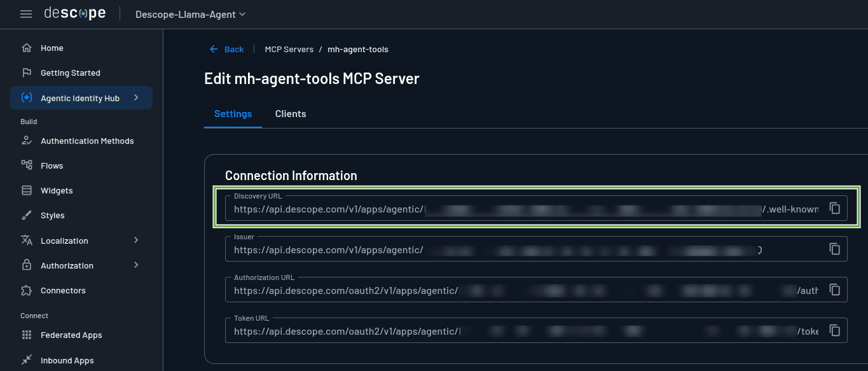Click the Getting Started flag icon
Image resolution: width=868 pixels, height=371 pixels.
coord(27,73)
